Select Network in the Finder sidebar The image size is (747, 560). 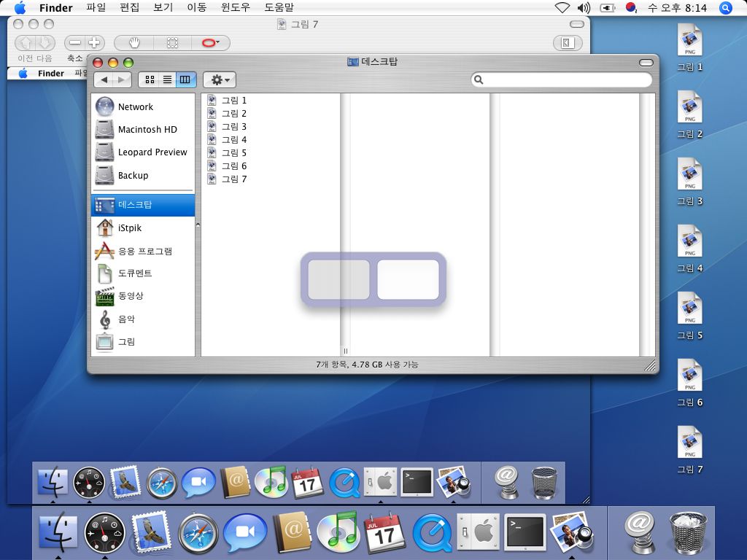[x=135, y=106]
